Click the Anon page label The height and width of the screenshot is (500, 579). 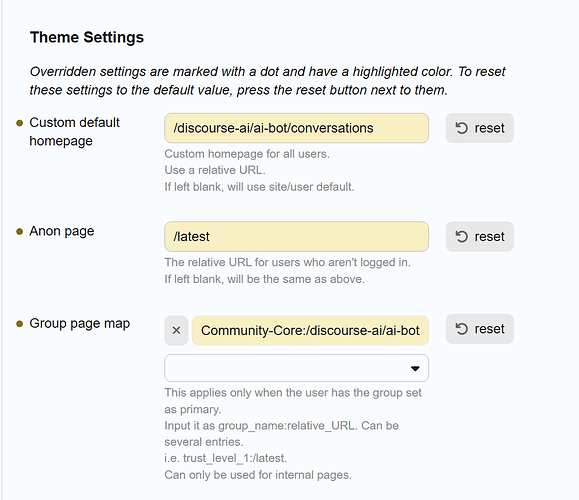[62, 231]
